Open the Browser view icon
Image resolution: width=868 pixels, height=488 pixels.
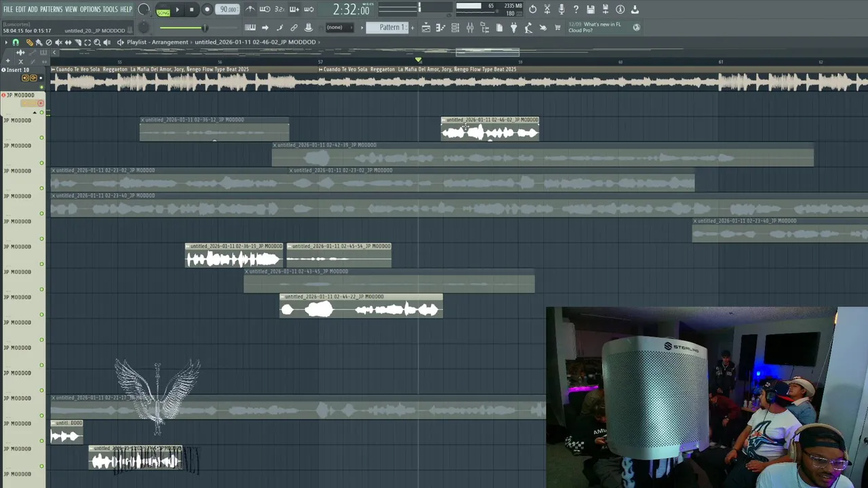click(485, 28)
